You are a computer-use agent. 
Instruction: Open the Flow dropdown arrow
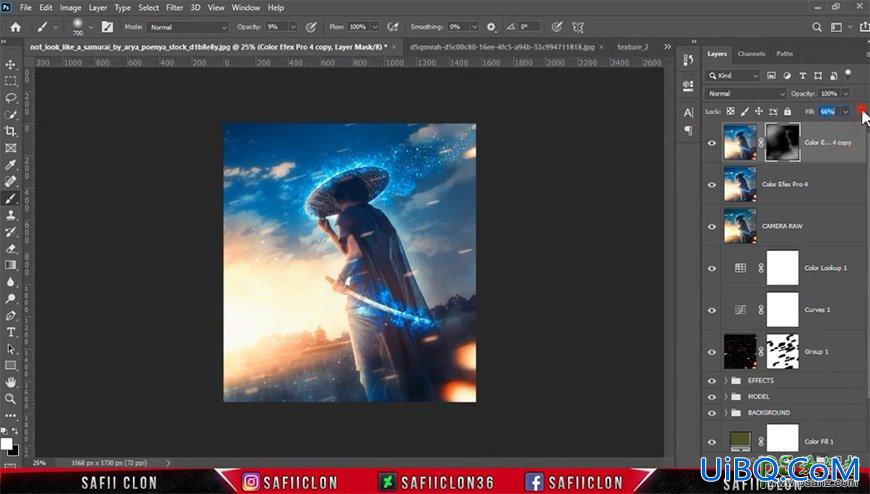pyautogui.click(x=375, y=27)
